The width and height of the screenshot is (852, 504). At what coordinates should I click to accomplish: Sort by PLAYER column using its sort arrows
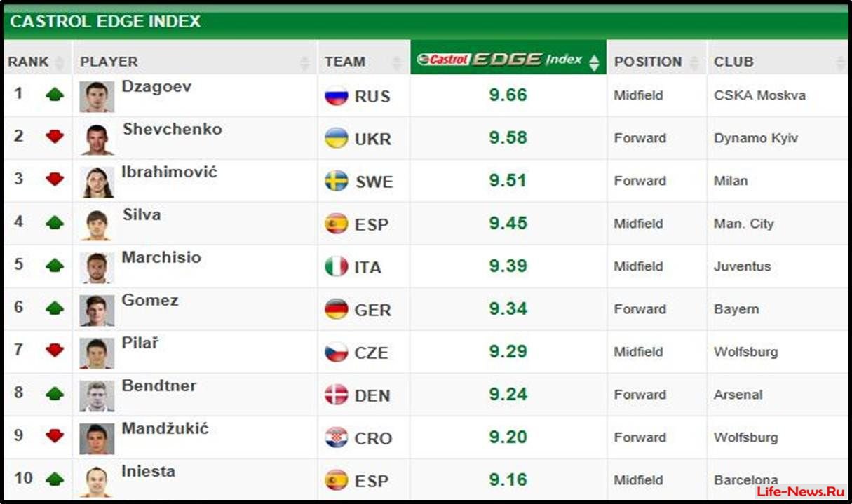tap(304, 62)
